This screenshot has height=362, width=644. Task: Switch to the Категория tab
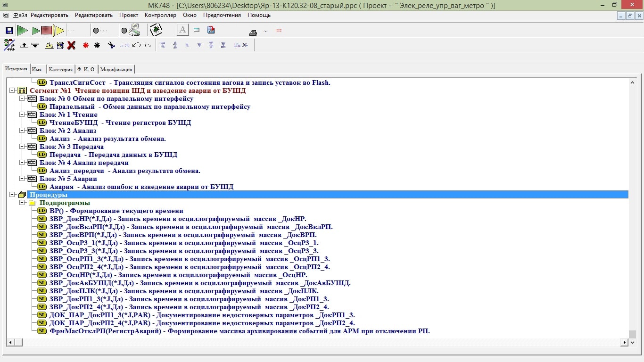coord(60,69)
